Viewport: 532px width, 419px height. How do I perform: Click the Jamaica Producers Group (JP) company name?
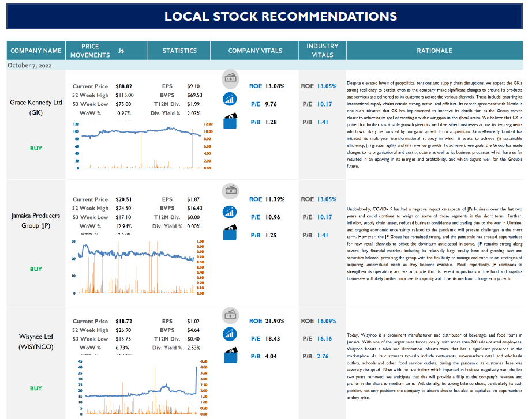coord(36,220)
